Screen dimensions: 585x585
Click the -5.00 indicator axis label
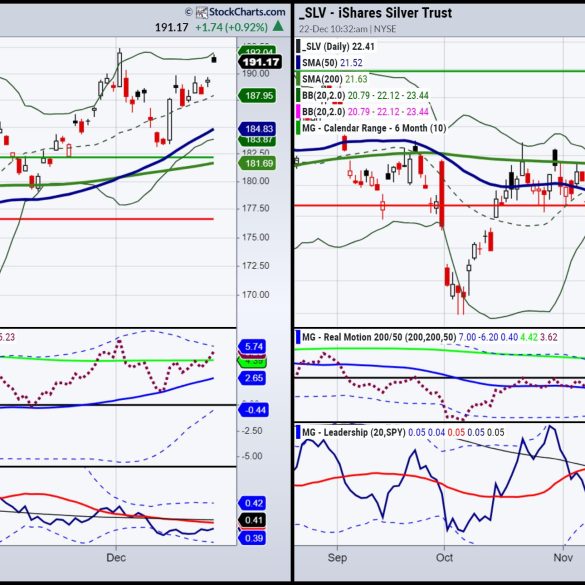(251, 456)
